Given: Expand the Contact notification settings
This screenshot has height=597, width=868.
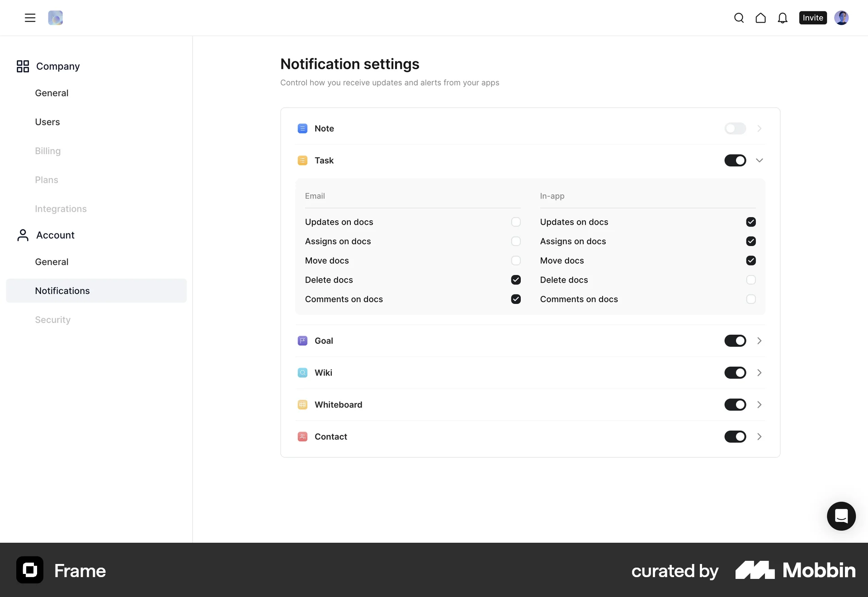Looking at the screenshot, I should pyautogui.click(x=759, y=436).
